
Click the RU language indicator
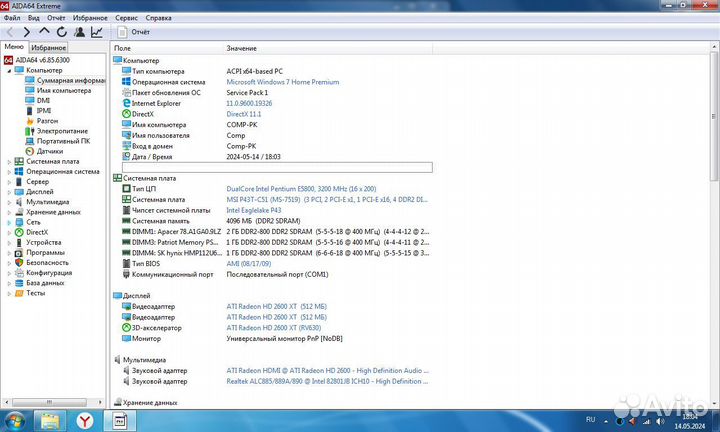coord(591,420)
